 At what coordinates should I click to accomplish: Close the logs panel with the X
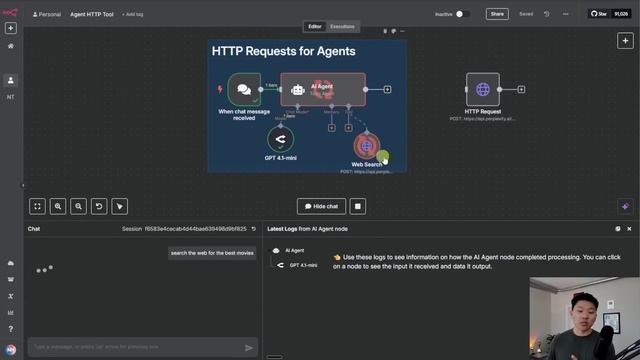629,229
